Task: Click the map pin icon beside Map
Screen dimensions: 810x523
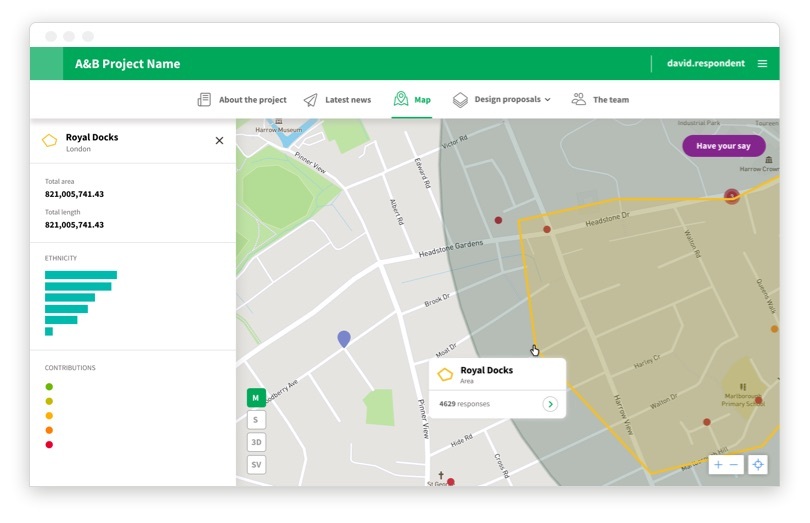Action: [x=400, y=98]
